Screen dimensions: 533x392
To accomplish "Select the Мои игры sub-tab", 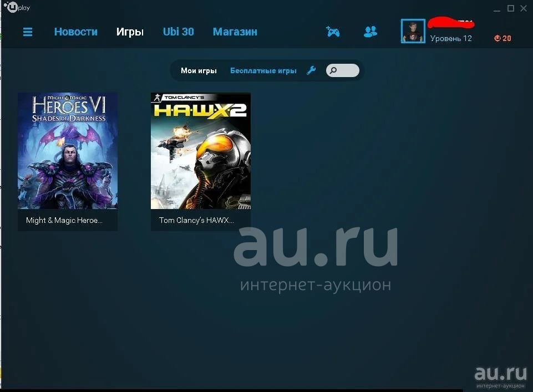I will [x=199, y=70].
